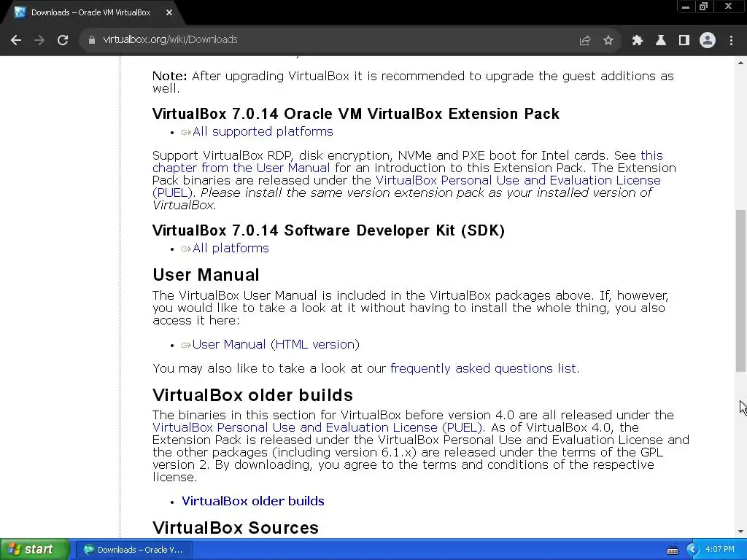747x560 pixels.
Task: Go back to the previous page
Action: (x=16, y=40)
